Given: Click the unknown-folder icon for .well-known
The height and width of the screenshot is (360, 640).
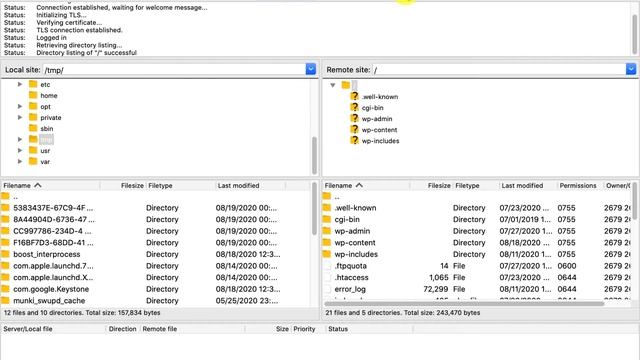Looking at the screenshot, I should [354, 96].
